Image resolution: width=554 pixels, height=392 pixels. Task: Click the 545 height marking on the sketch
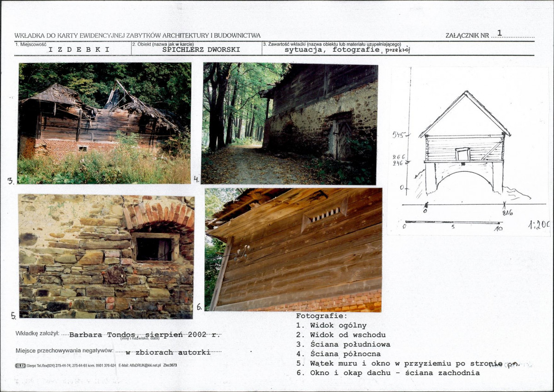[398, 134]
